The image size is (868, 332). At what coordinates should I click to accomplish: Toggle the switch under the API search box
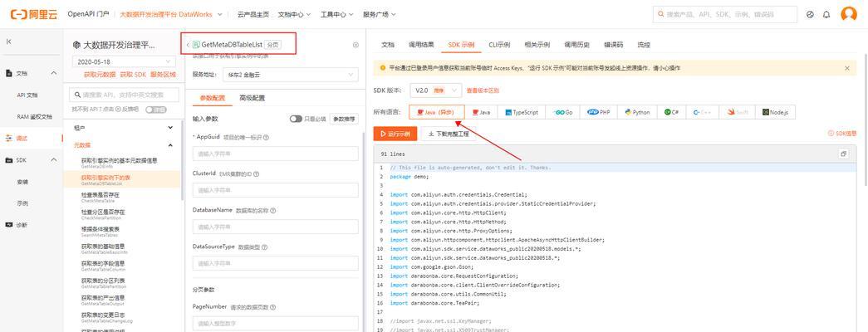click(155, 110)
